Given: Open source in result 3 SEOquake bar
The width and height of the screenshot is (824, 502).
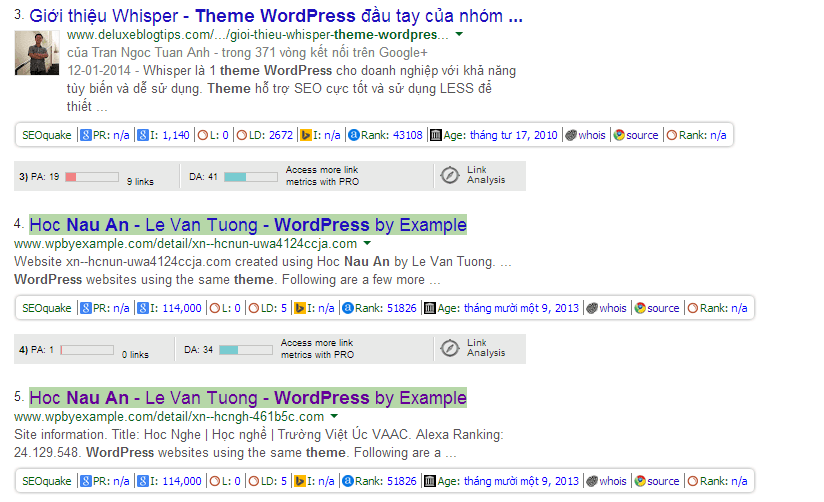Looking at the screenshot, I should click(642, 135).
